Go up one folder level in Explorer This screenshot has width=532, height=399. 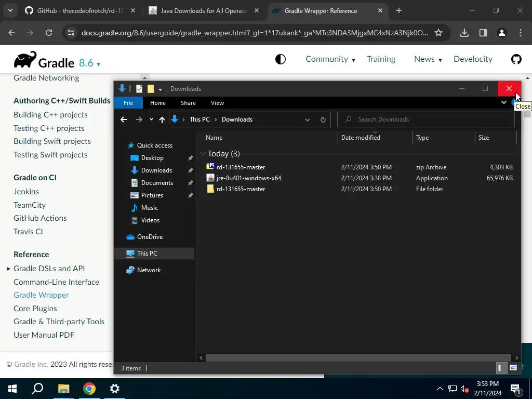(162, 119)
